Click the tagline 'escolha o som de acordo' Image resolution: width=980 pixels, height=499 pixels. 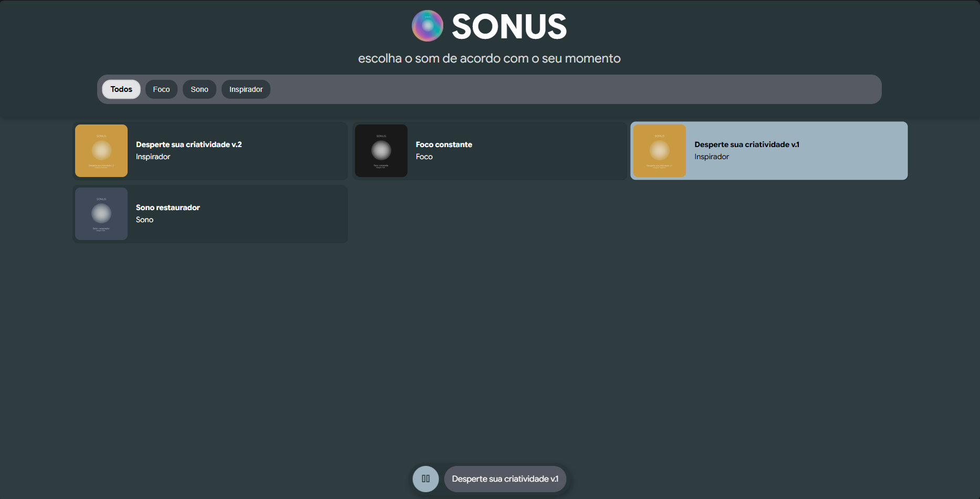tap(489, 58)
